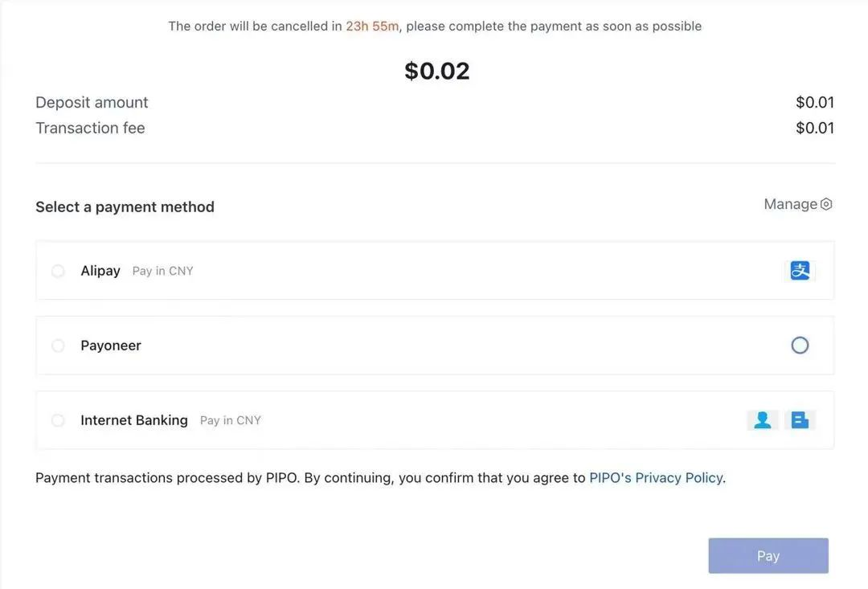Viewport: 868px width, 589px height.
Task: Click the person icon in Internet Banking row
Action: pyautogui.click(x=763, y=420)
